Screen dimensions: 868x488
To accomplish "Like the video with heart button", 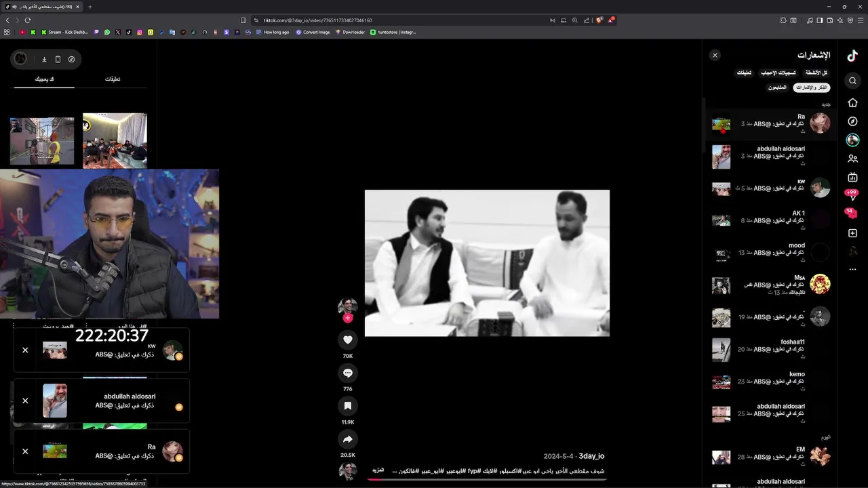I will [x=348, y=340].
